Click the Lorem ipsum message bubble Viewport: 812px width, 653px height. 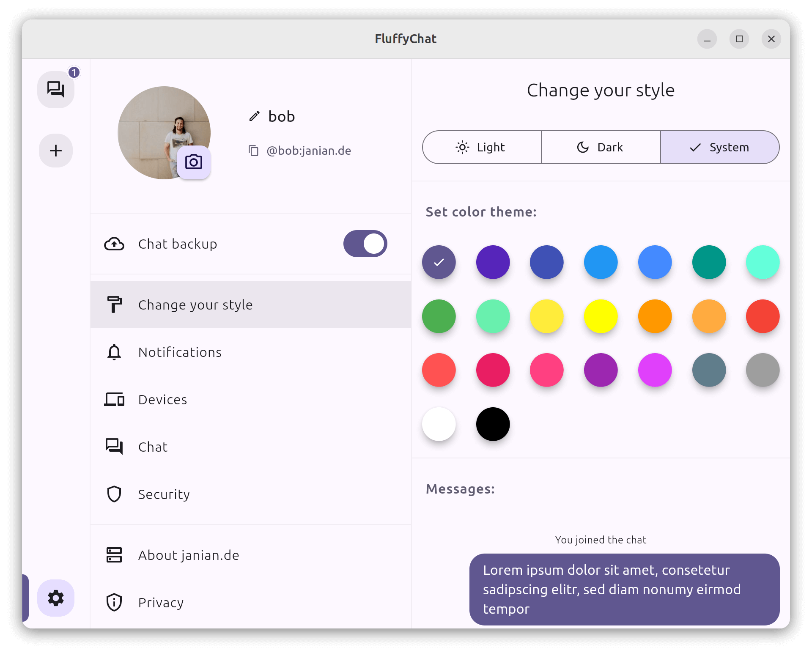(x=625, y=589)
